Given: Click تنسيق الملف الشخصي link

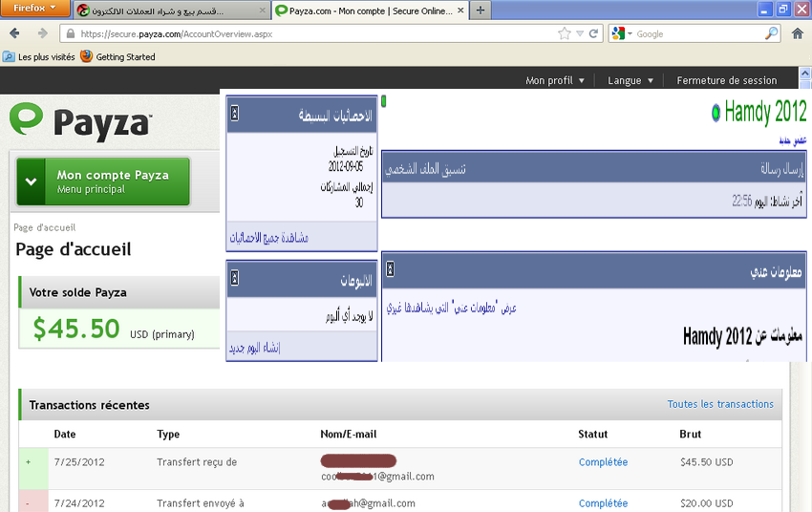Looking at the screenshot, I should [425, 169].
